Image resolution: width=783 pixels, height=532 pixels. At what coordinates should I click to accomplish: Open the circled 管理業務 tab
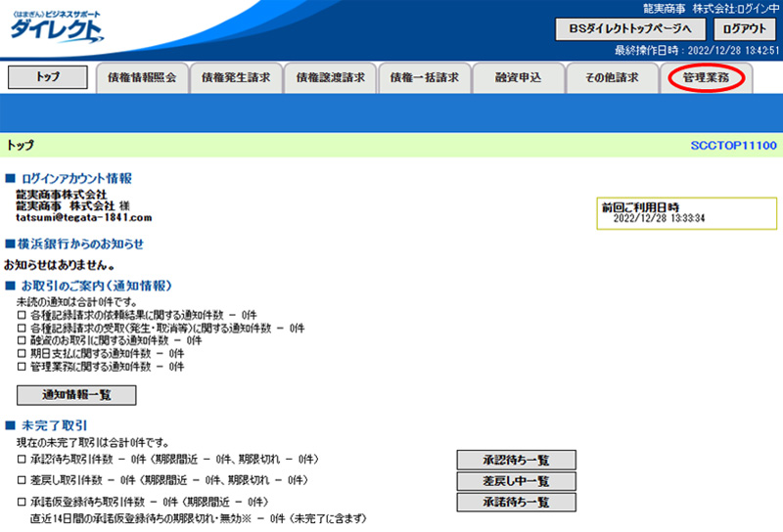pyautogui.click(x=706, y=77)
